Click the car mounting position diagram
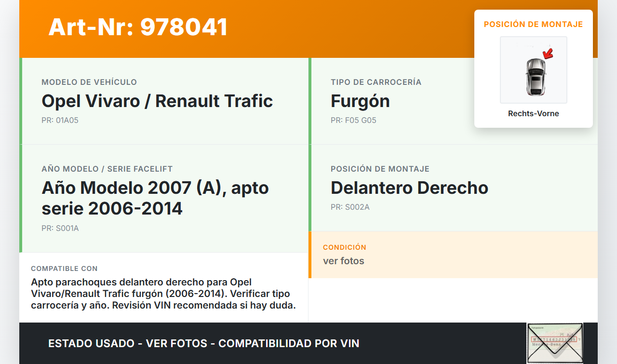 pos(534,70)
